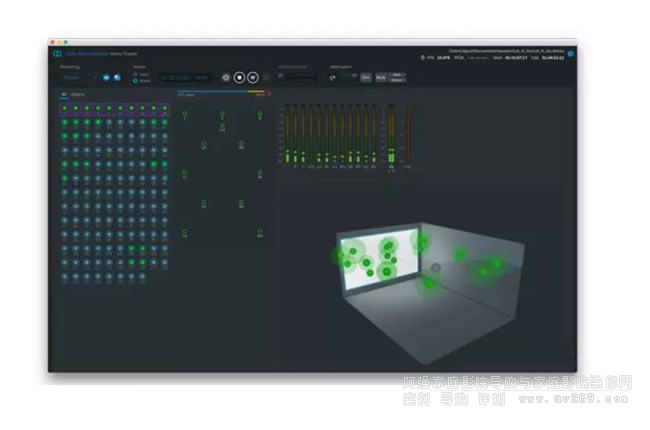Select the Master source radio button
The height and width of the screenshot is (430, 650).
(x=136, y=79)
